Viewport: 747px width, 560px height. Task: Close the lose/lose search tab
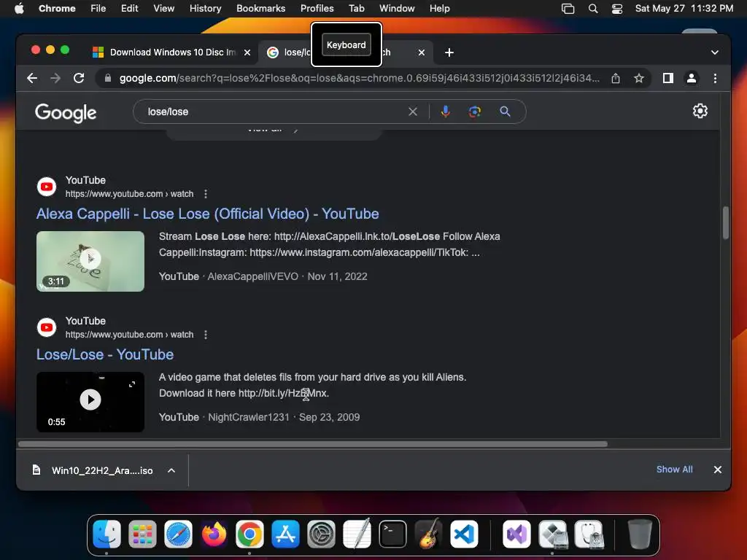pos(421,52)
